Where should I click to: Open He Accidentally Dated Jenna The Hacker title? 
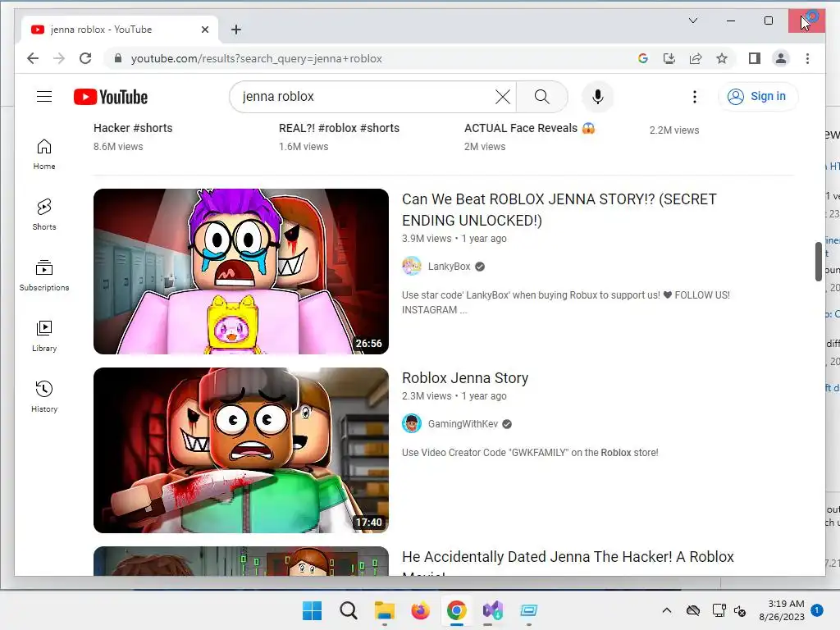(568, 561)
